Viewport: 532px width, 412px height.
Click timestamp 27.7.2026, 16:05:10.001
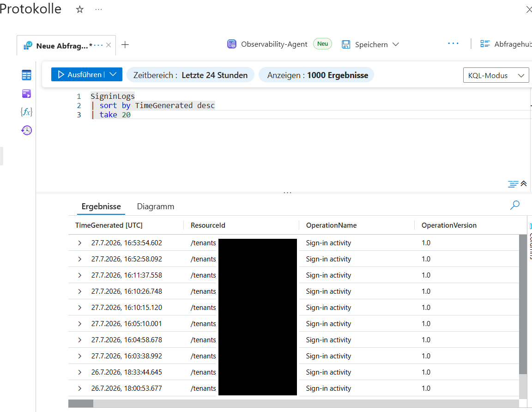(127, 324)
